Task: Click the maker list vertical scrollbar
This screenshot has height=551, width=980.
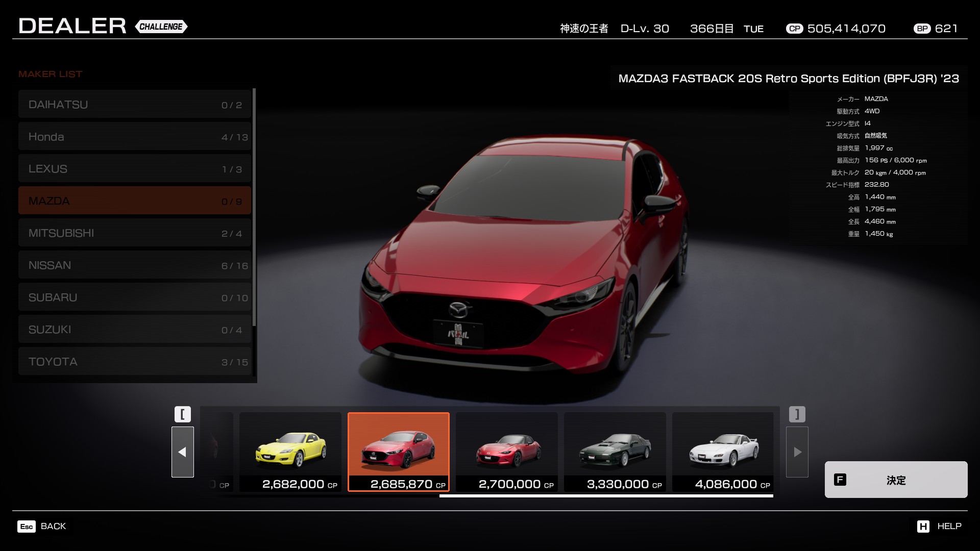Action: tap(254, 207)
